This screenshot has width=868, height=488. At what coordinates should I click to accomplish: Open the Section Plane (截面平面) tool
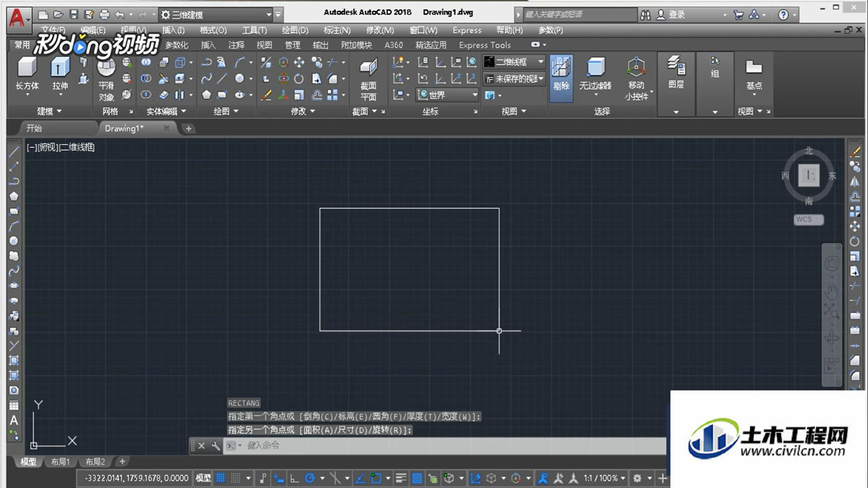(x=368, y=79)
